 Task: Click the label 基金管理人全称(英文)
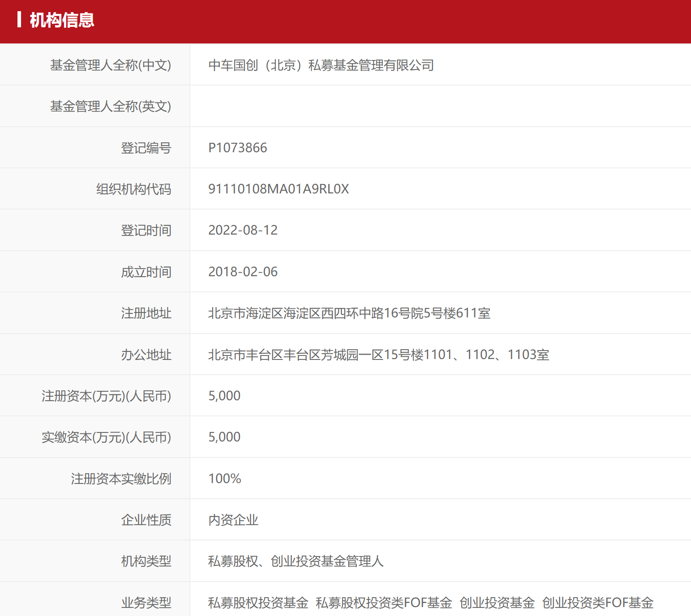coord(111,107)
